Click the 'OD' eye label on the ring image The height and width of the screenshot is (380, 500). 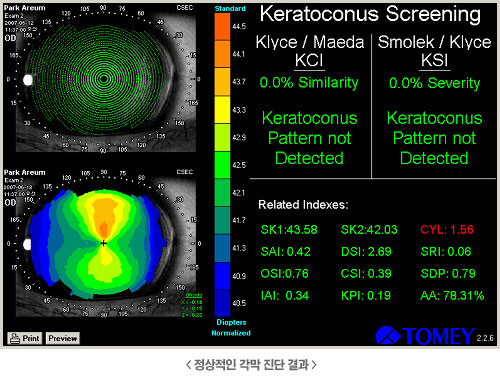[x=10, y=38]
